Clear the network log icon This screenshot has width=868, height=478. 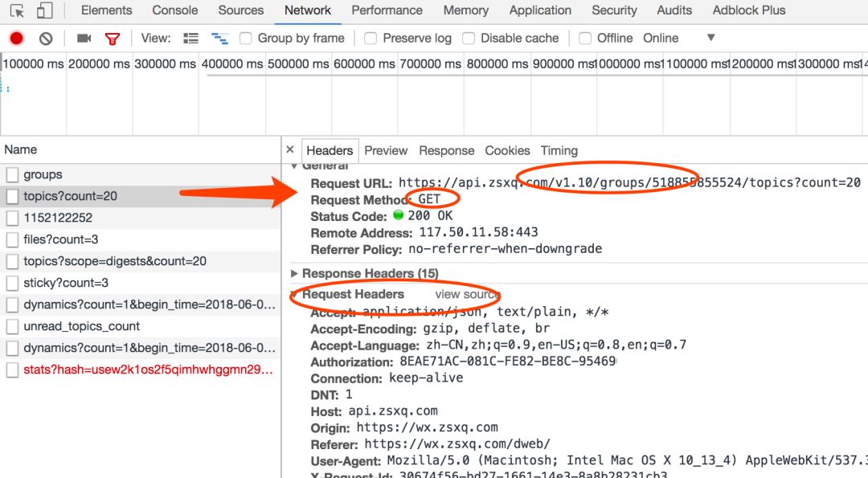tap(46, 39)
